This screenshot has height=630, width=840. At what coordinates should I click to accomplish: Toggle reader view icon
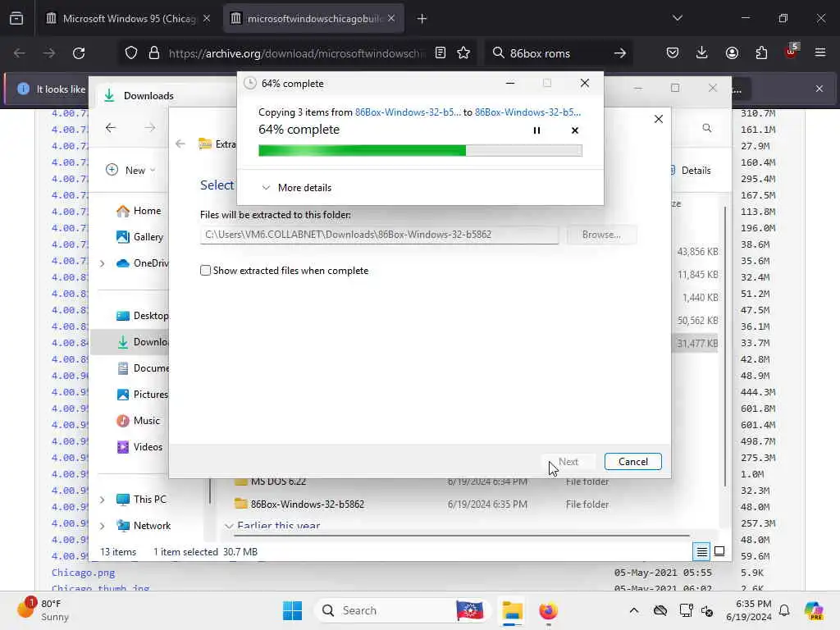tap(441, 52)
